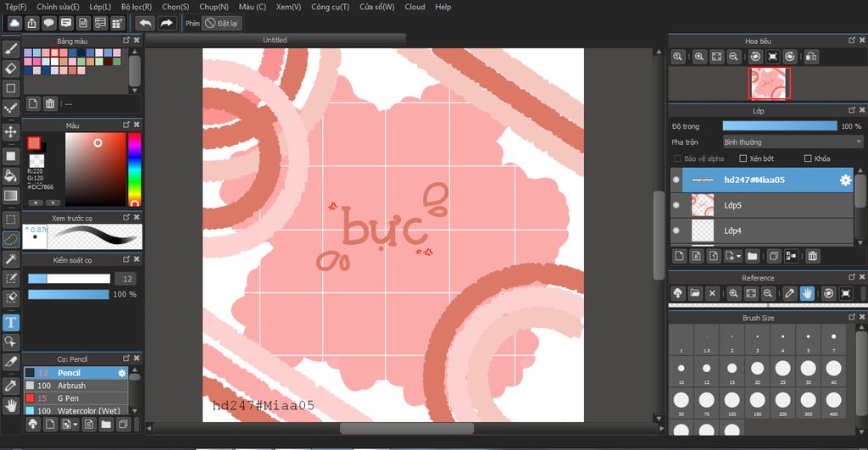Click the Đặt lại button

pos(222,23)
